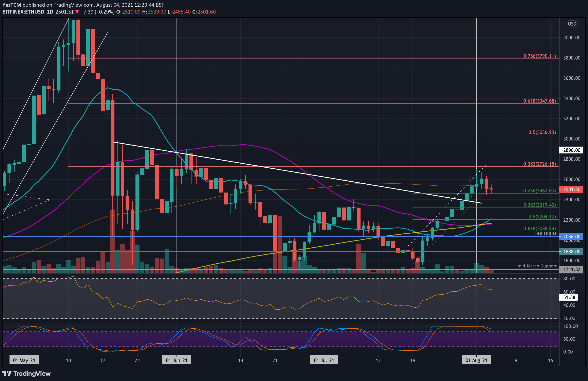The width and height of the screenshot is (588, 381).
Task: Click the 4000.00 price axis label
Action: pyautogui.click(x=572, y=38)
